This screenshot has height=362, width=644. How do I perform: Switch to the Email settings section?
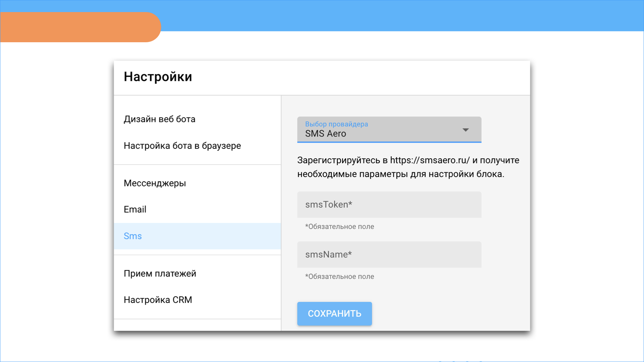(x=135, y=209)
